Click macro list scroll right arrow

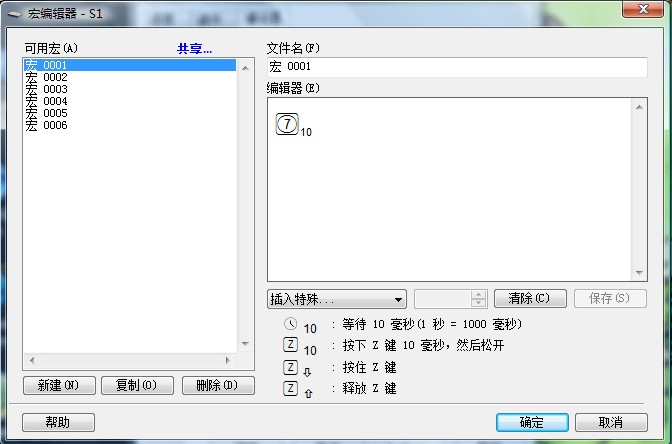tap(227, 360)
